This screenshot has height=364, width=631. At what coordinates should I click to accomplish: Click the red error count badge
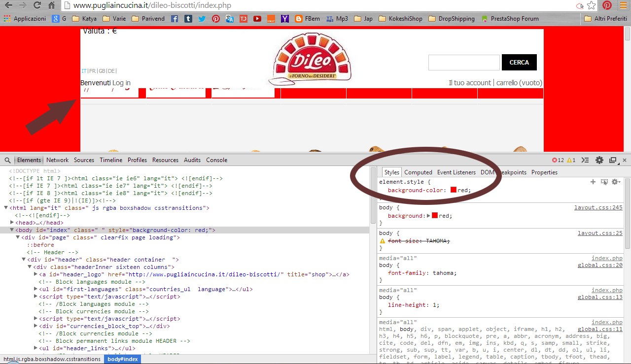(558, 160)
